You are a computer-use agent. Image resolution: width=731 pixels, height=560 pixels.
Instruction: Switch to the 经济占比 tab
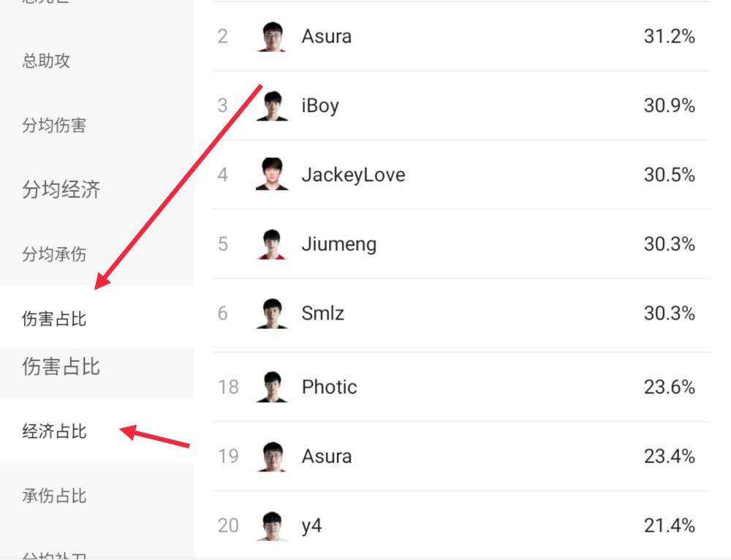coord(54,431)
